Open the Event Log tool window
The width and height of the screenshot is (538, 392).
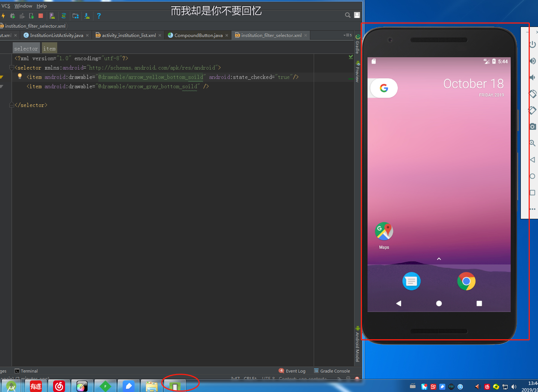[292, 371]
